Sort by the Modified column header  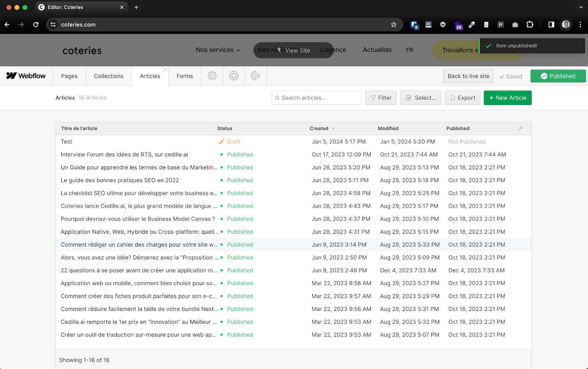pyautogui.click(x=388, y=129)
